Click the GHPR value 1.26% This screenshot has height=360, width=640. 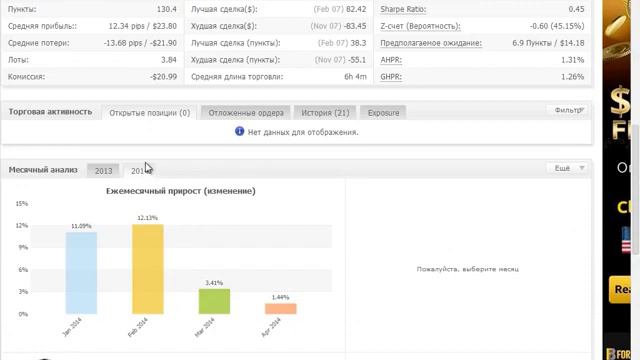(x=573, y=77)
